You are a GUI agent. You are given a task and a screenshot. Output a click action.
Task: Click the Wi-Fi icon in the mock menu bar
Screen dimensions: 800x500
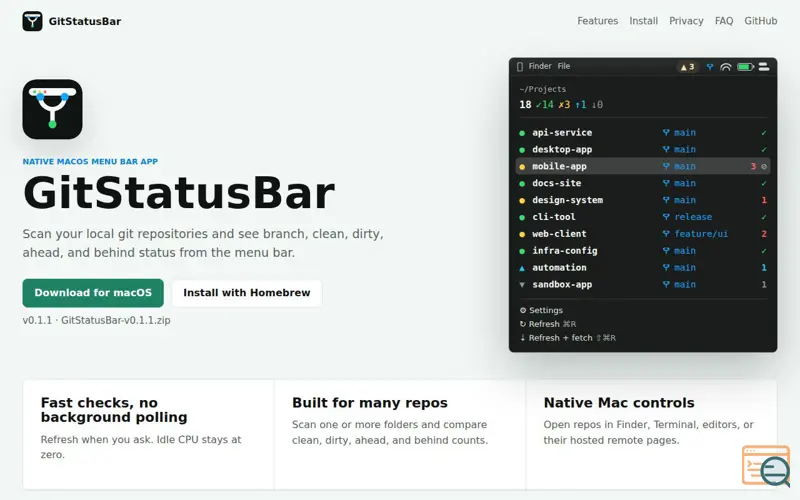click(726, 67)
